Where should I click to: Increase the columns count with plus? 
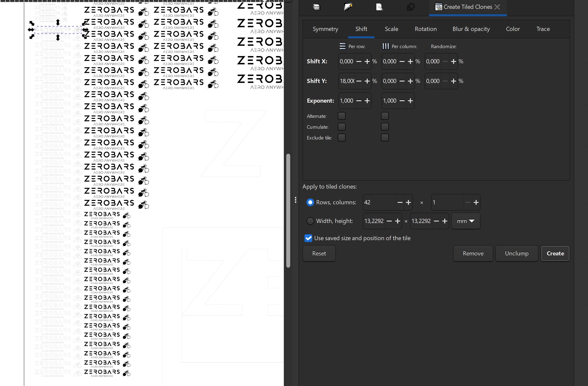pos(476,202)
